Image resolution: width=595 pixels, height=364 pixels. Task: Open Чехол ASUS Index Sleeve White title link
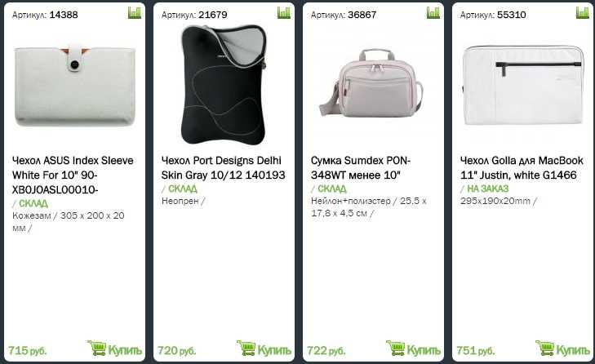tap(73, 175)
